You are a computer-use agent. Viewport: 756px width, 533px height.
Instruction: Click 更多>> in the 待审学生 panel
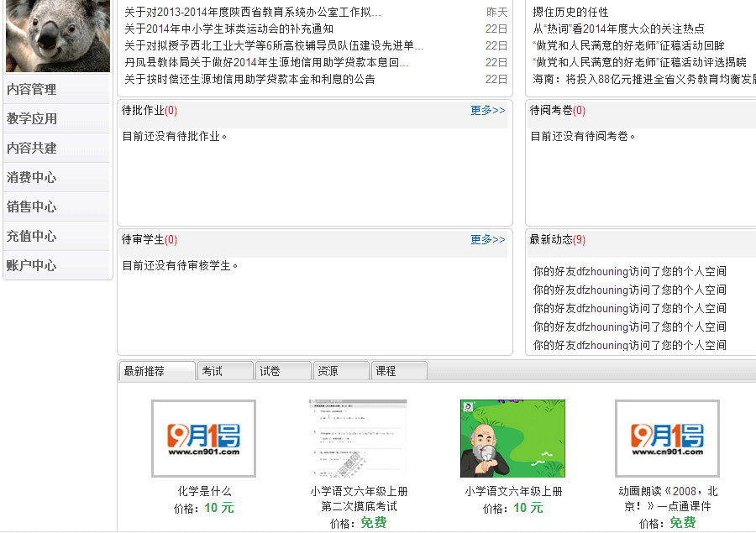tap(487, 240)
